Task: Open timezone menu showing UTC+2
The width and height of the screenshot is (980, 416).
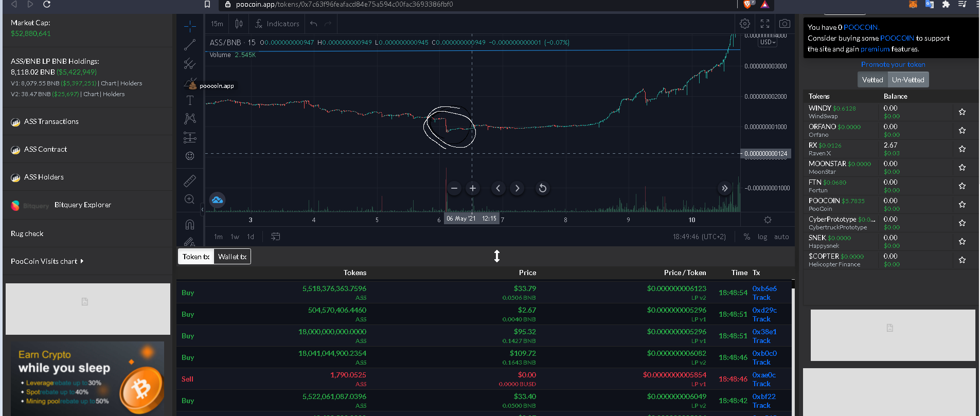Action: click(x=699, y=237)
